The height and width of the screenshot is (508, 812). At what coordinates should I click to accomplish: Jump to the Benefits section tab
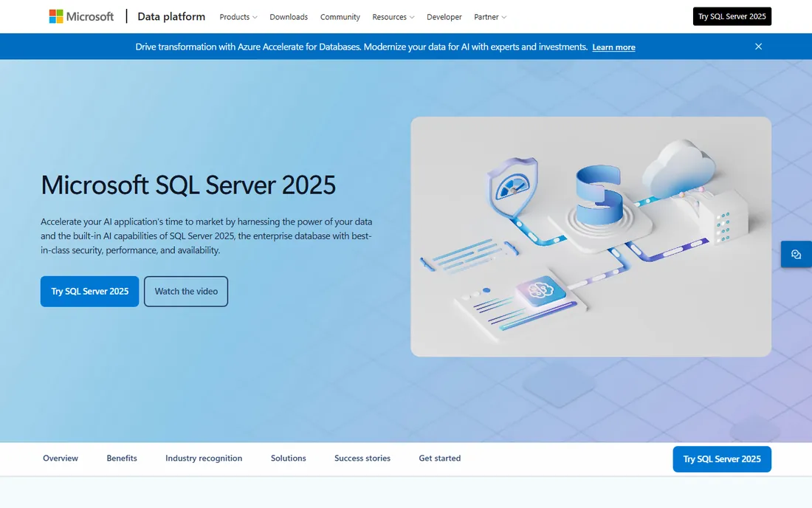point(122,459)
